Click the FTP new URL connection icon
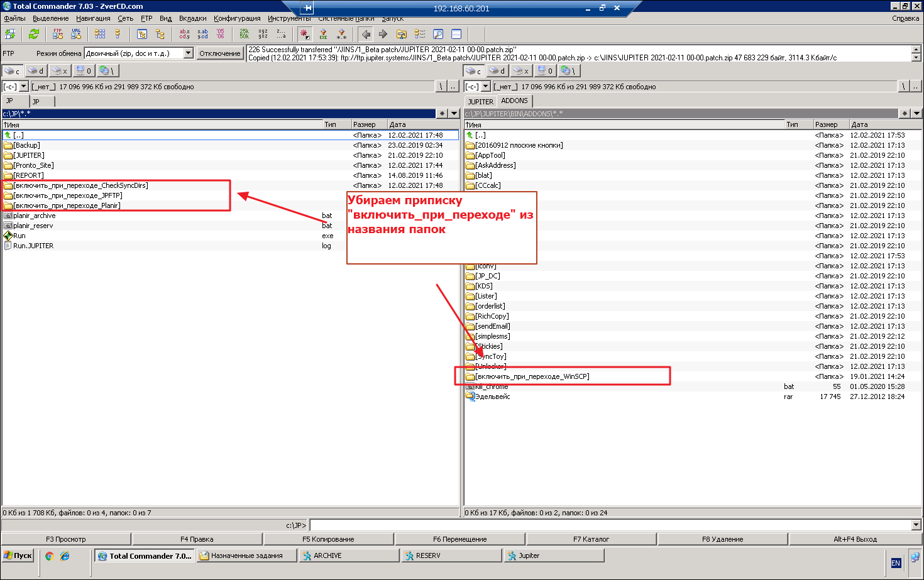This screenshot has width=924, height=580. 76,34
